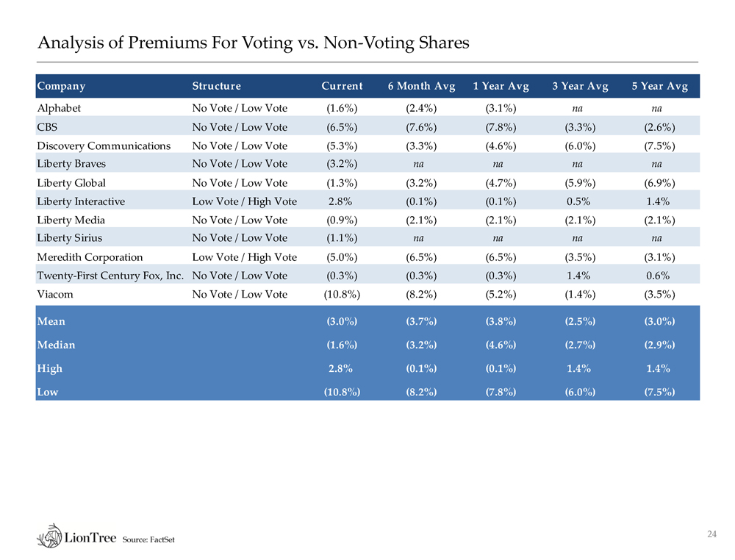Click the Low summary row label
The width and height of the screenshot is (735, 560).
coord(48,392)
